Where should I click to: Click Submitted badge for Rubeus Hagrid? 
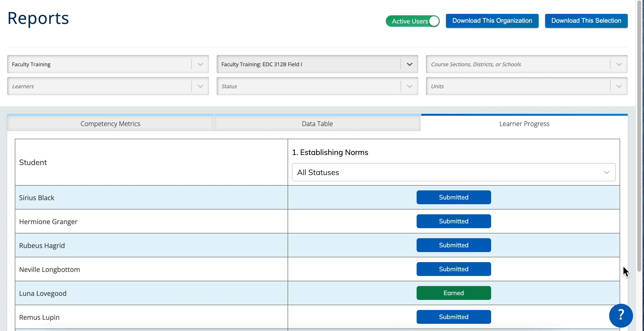point(454,245)
